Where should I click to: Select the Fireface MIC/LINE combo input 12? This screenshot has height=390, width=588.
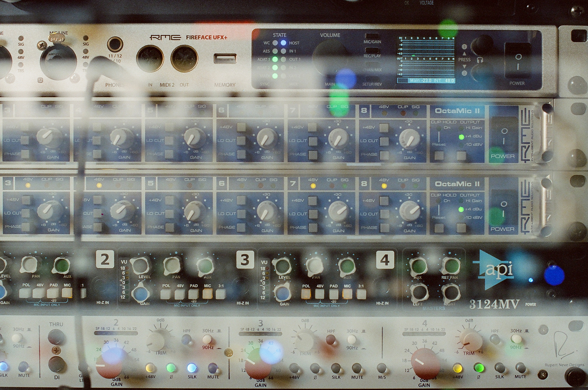point(58,61)
